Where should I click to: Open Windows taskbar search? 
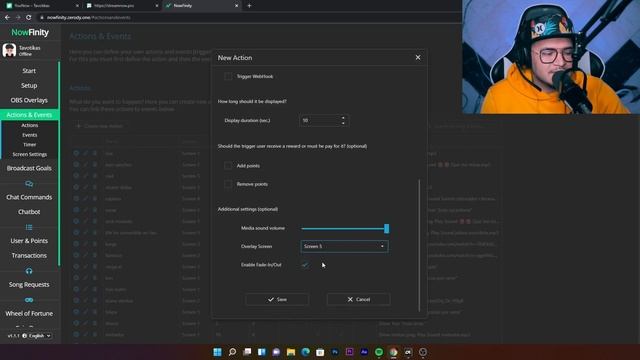click(232, 352)
